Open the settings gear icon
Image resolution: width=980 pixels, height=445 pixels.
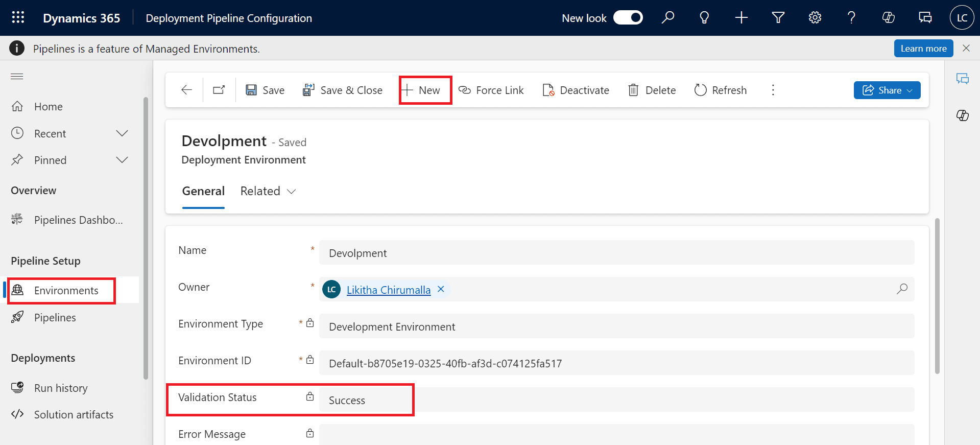coord(815,18)
